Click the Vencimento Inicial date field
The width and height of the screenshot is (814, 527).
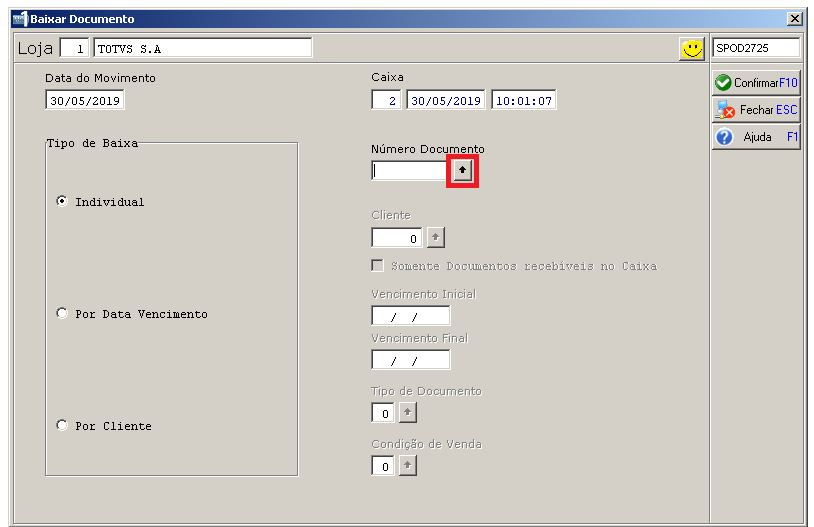coord(411,316)
